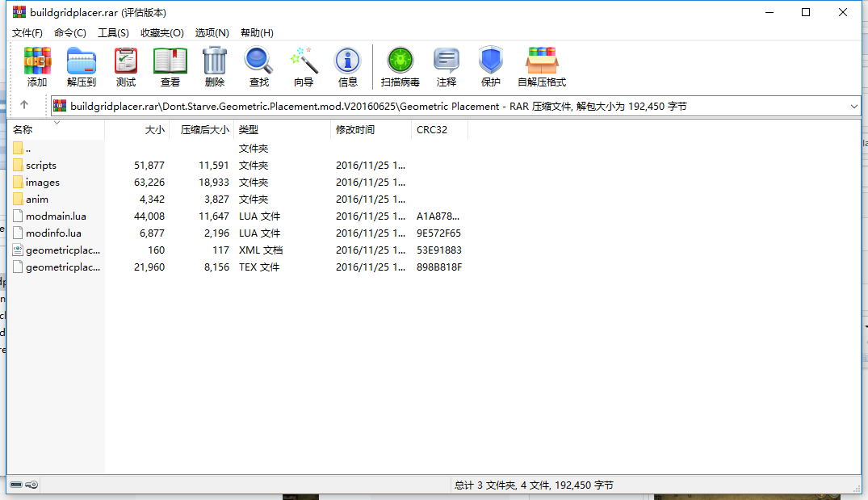
Task: Click size value 63,226
Action: coord(149,183)
